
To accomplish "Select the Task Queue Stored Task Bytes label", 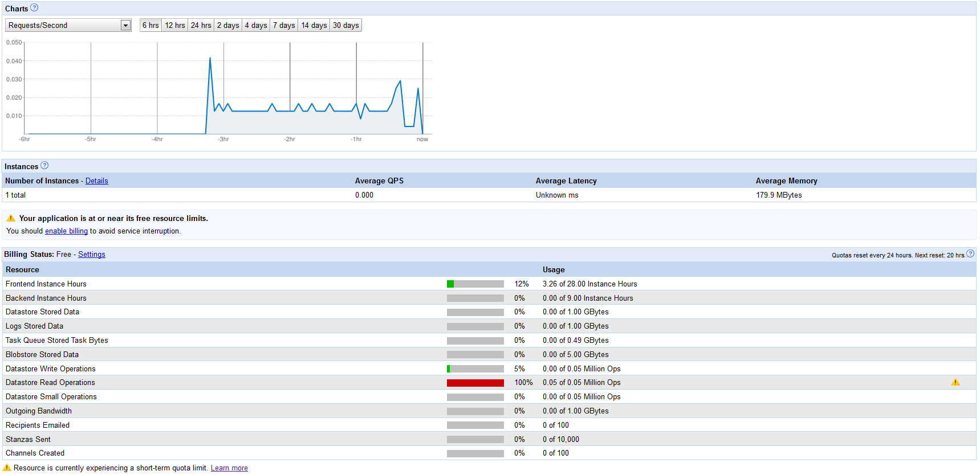I will pyautogui.click(x=57, y=341).
